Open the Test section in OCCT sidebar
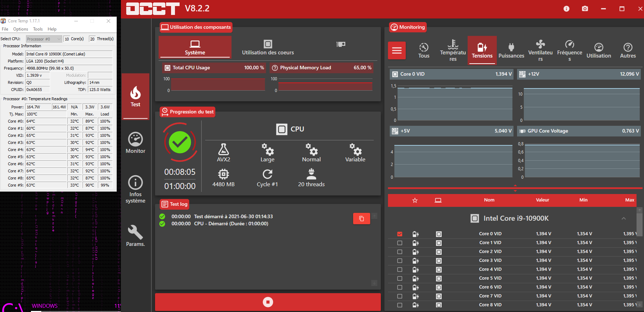 pos(135,96)
